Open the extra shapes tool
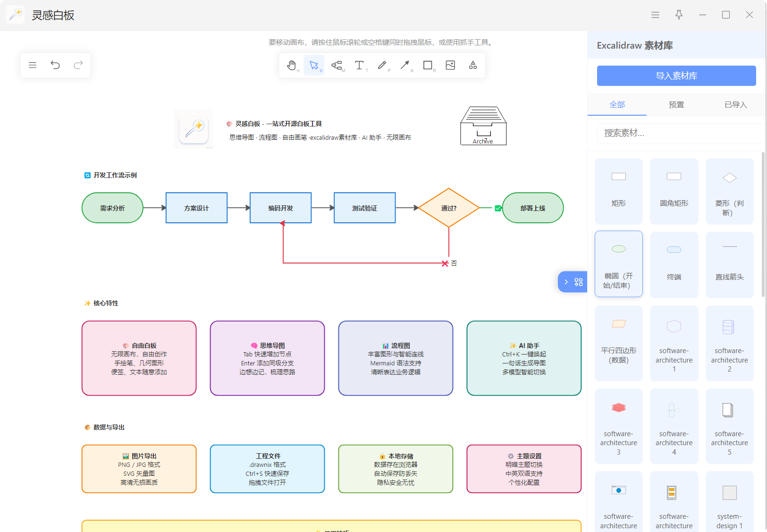This screenshot has width=767, height=532. pyautogui.click(x=473, y=65)
